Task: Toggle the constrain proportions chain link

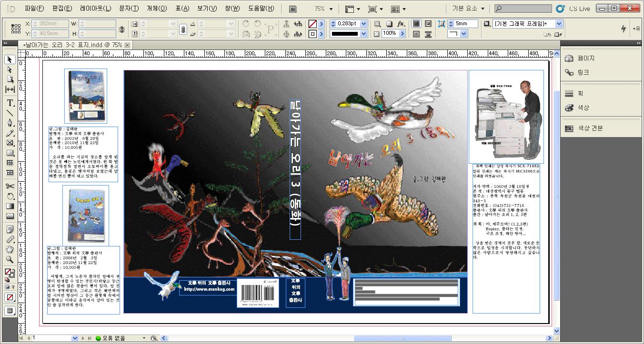Action: [182, 29]
